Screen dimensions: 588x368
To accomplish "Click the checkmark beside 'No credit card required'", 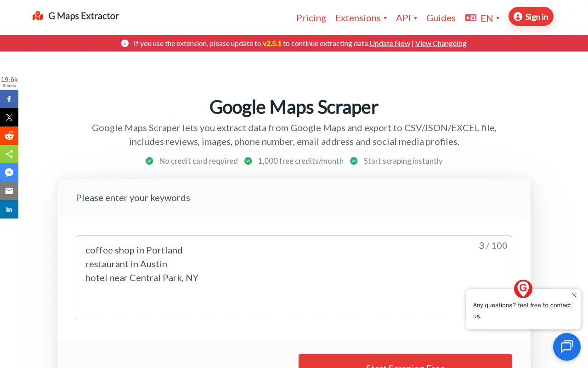I will [149, 161].
